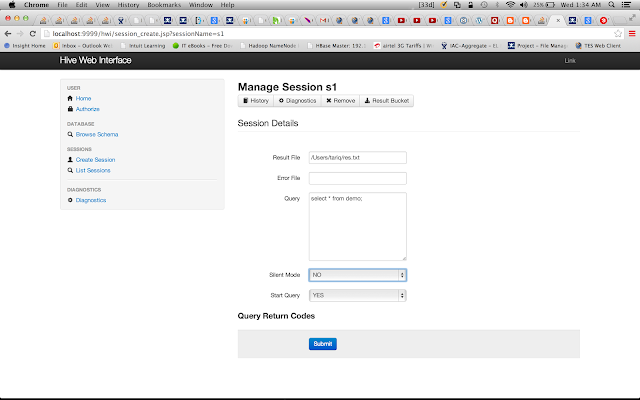The image size is (640, 400).
Task: Open the Authorize link
Action: (x=88, y=109)
